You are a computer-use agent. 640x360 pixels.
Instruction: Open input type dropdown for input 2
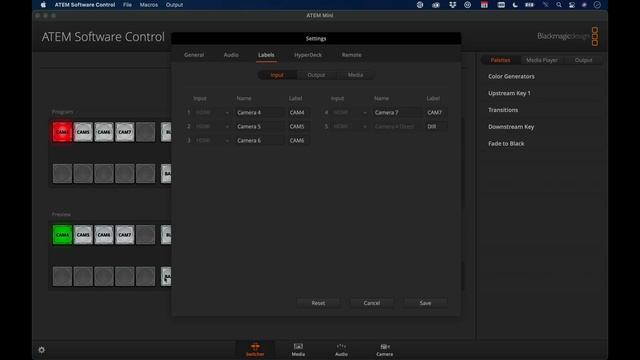212,126
